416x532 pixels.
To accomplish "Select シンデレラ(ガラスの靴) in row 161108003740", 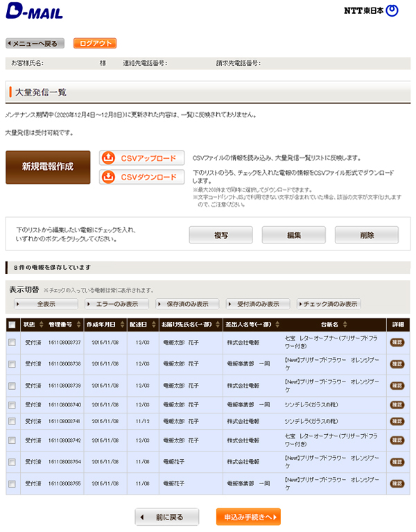I will [x=311, y=405].
